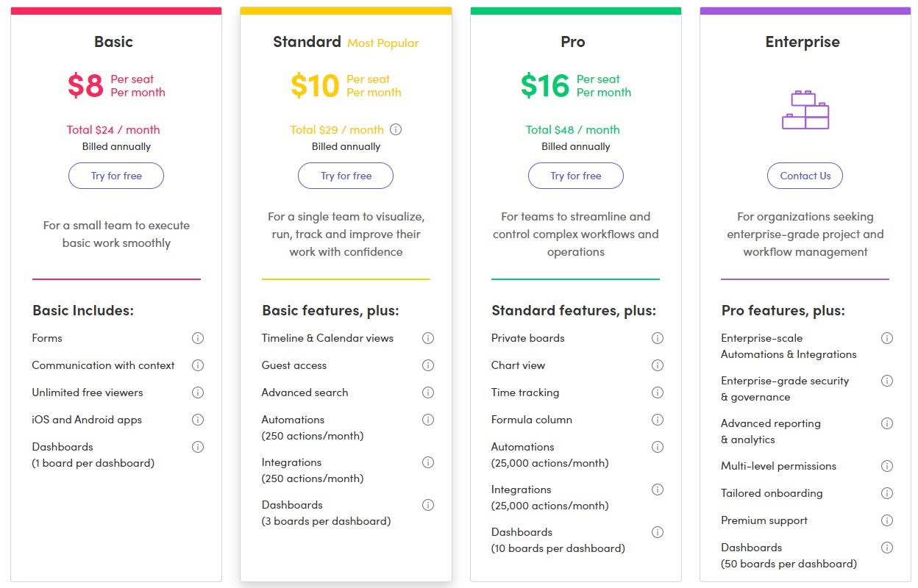
Task: Click info icon next to Tailored onboarding
Action: coord(887,493)
